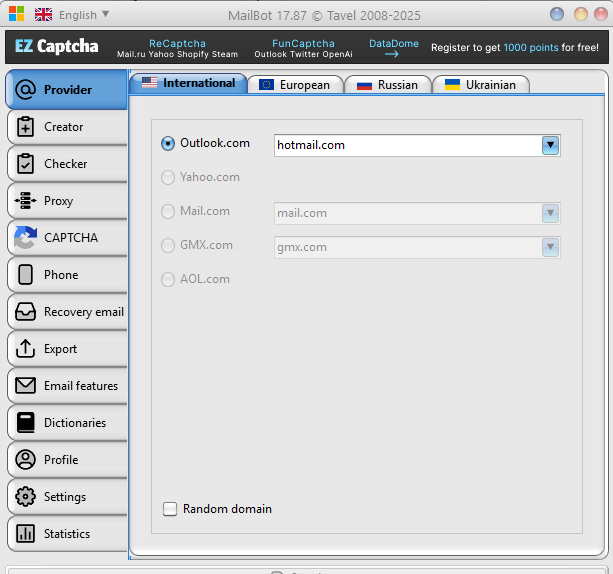Select the International tab
Image resolution: width=613 pixels, height=574 pixels.
(x=188, y=83)
